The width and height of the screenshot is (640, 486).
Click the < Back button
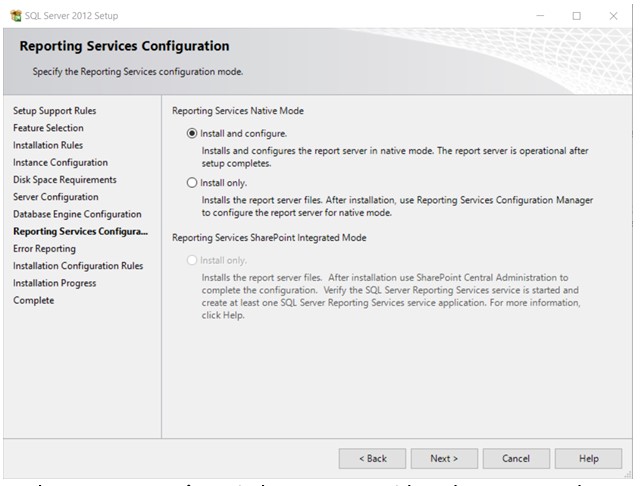click(x=372, y=459)
